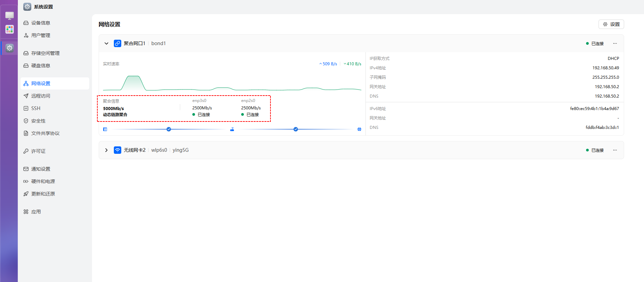Open 文件共享协议 sidebar item
Viewport: 644px width, 282px height.
point(45,133)
